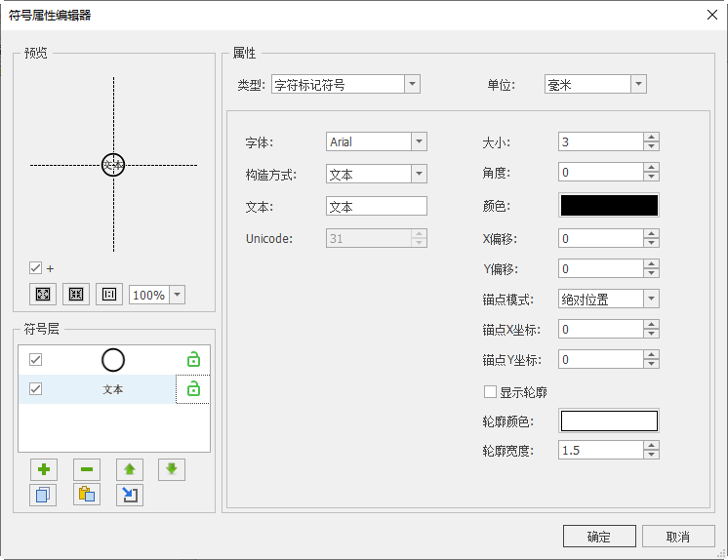
Task: Click the zoom-in expand preview icon
Action: pos(44,295)
